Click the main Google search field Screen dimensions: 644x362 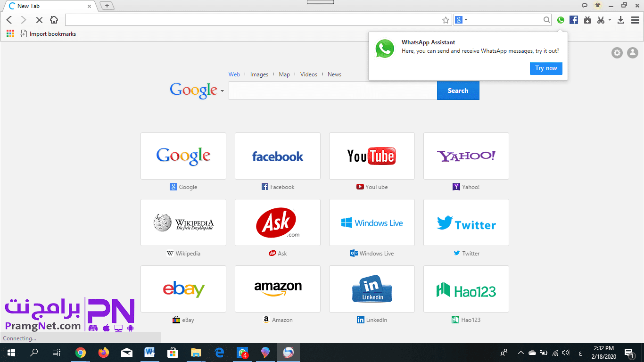(333, 90)
